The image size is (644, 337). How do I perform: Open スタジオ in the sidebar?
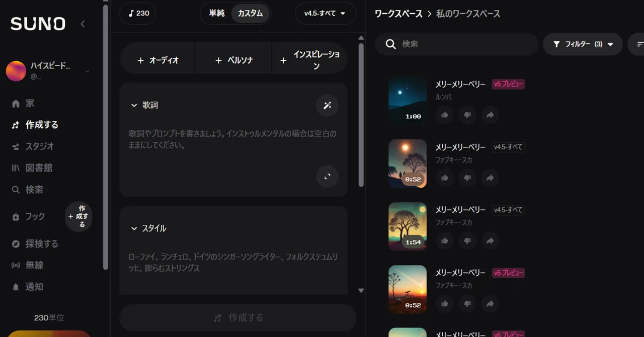(x=33, y=146)
